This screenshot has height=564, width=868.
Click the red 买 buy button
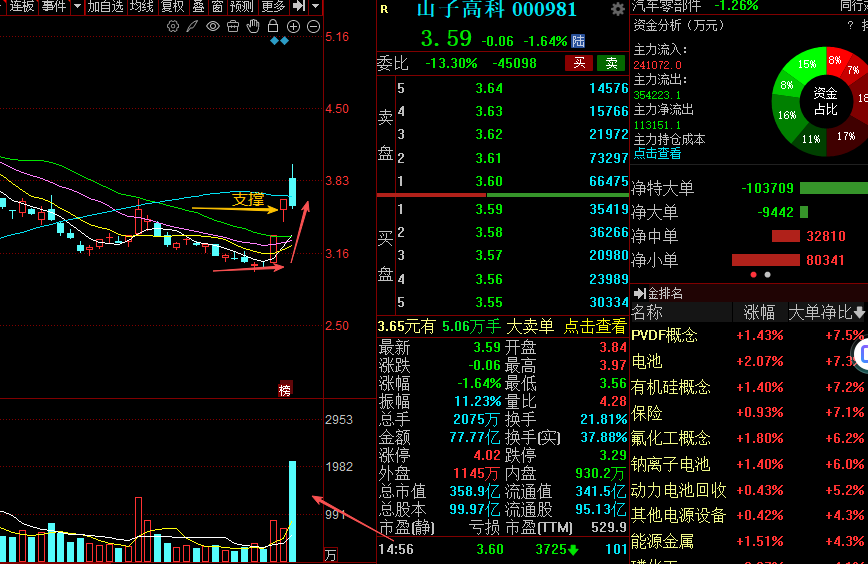click(579, 63)
